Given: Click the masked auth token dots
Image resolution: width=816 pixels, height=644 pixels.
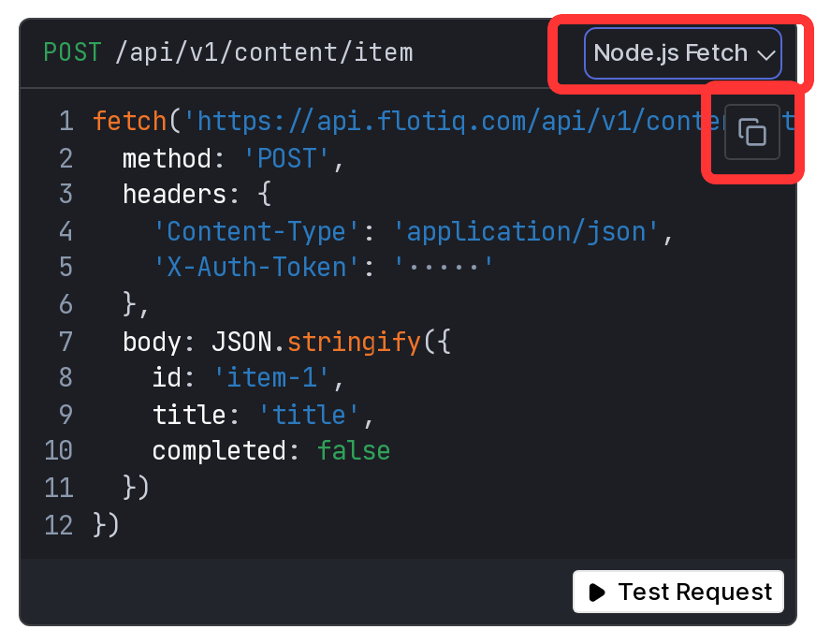Looking at the screenshot, I should [444, 267].
